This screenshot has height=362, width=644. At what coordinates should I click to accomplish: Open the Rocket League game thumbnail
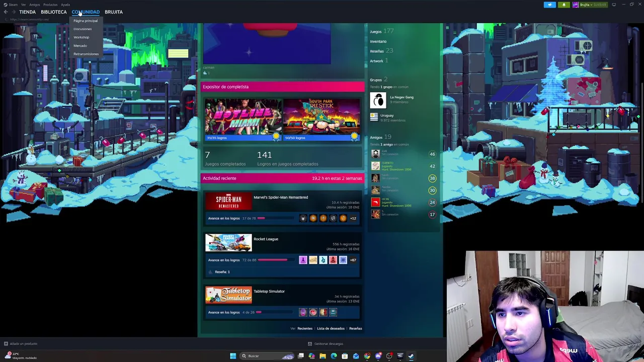(x=228, y=243)
